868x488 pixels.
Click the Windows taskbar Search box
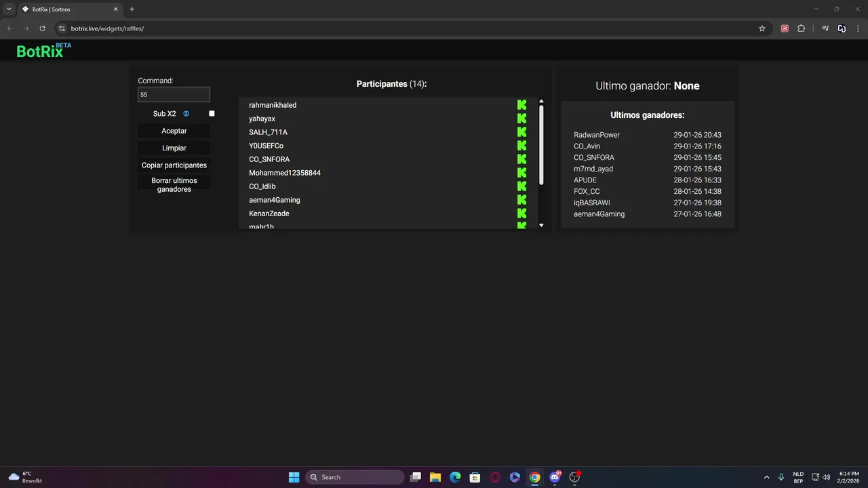[x=355, y=477]
